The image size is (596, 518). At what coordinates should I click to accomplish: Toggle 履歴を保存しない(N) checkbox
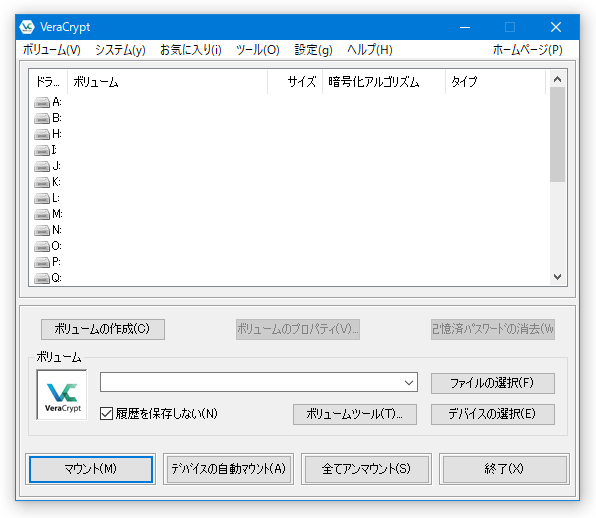tap(106, 413)
